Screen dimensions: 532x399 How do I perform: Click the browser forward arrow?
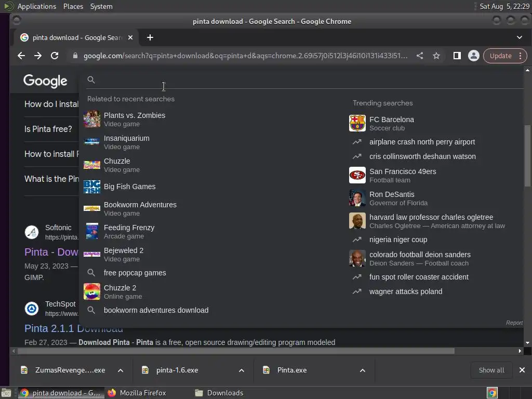point(37,56)
